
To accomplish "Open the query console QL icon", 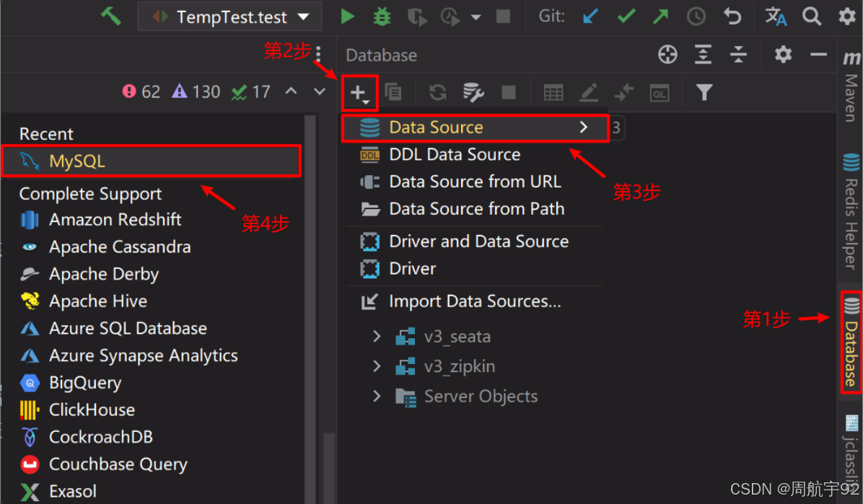I will 660,92.
